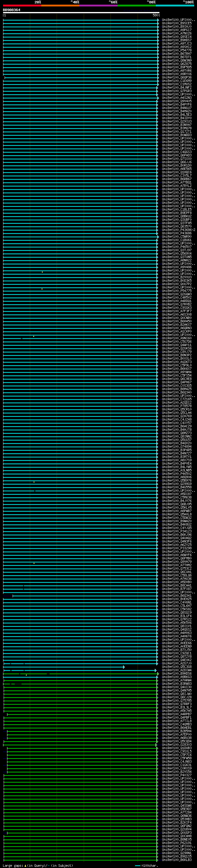Click the UniRef100_P43686-2 label
The height and width of the screenshot is (868, 197).
[x=179, y=230]
